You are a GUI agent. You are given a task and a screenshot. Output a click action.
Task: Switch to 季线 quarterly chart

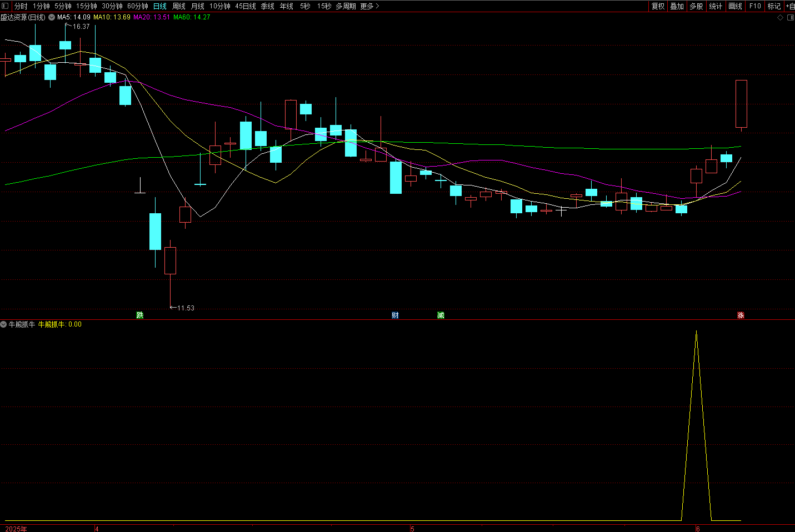[268, 6]
